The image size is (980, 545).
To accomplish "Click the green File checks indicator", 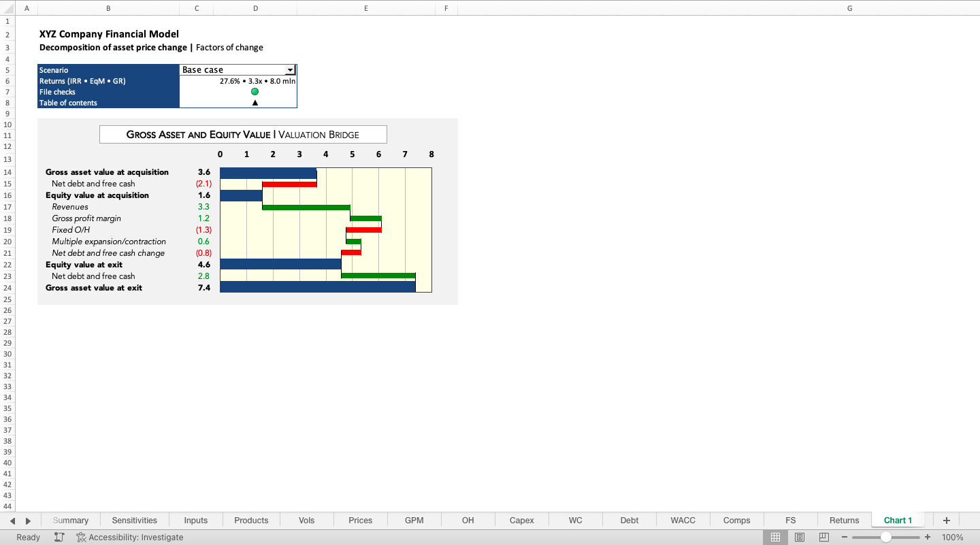I will (255, 92).
